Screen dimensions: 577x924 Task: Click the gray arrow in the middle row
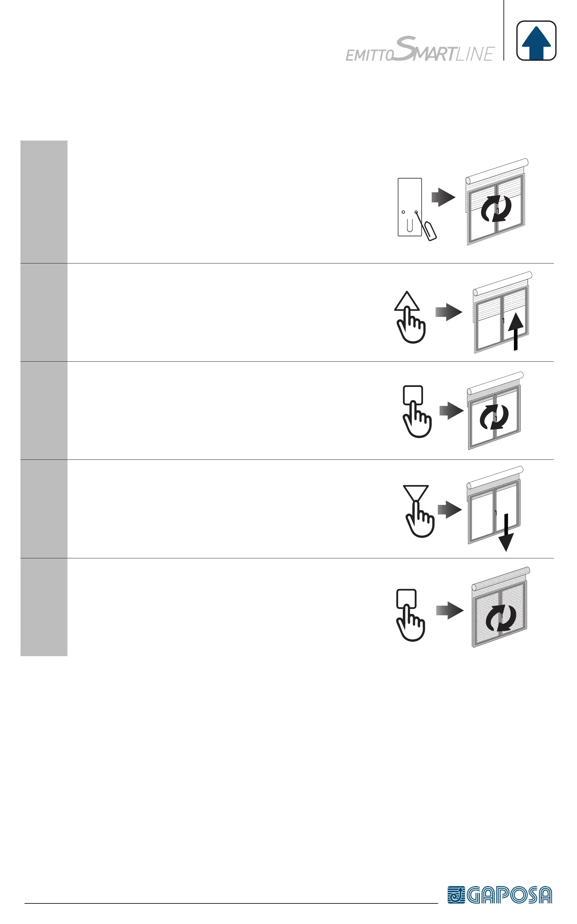coord(452,410)
